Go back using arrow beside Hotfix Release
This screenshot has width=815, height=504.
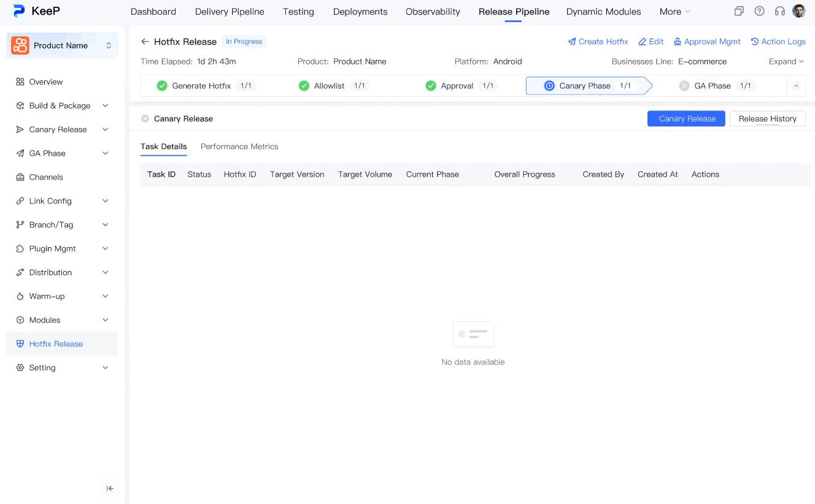tap(145, 42)
